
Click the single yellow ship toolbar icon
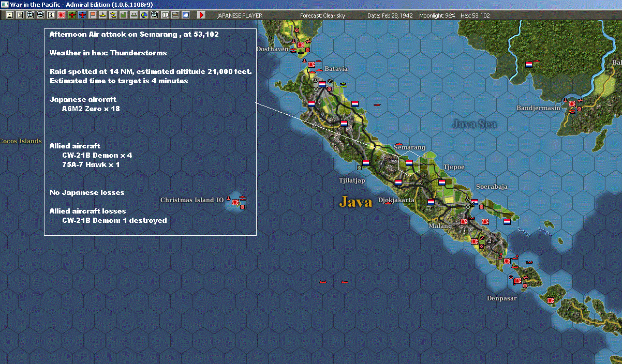[x=103, y=15]
